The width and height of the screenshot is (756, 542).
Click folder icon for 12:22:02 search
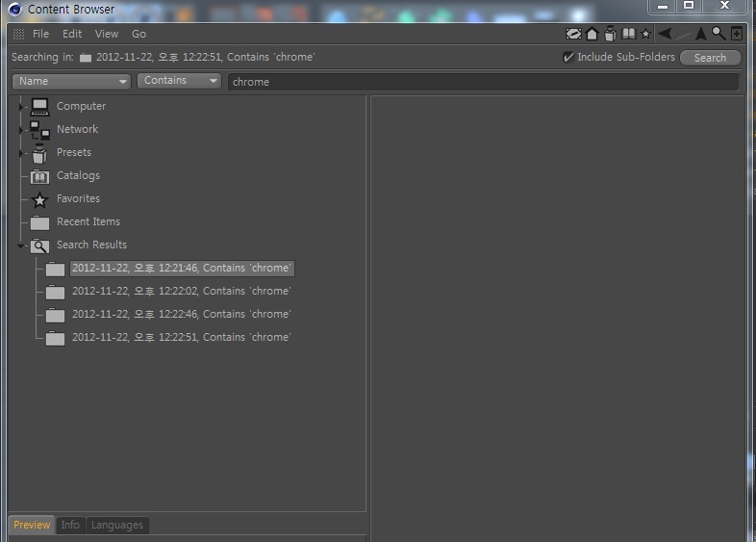pos(55,292)
